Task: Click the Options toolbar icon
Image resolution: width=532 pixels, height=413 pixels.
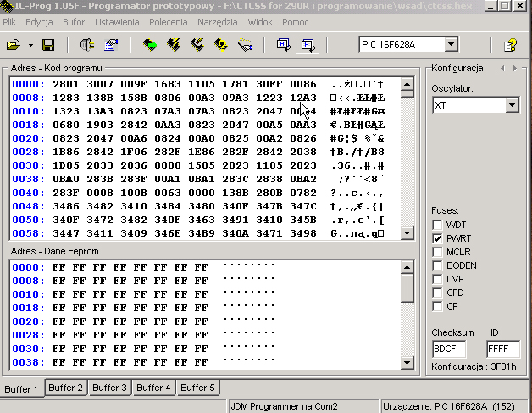Action: (111, 44)
